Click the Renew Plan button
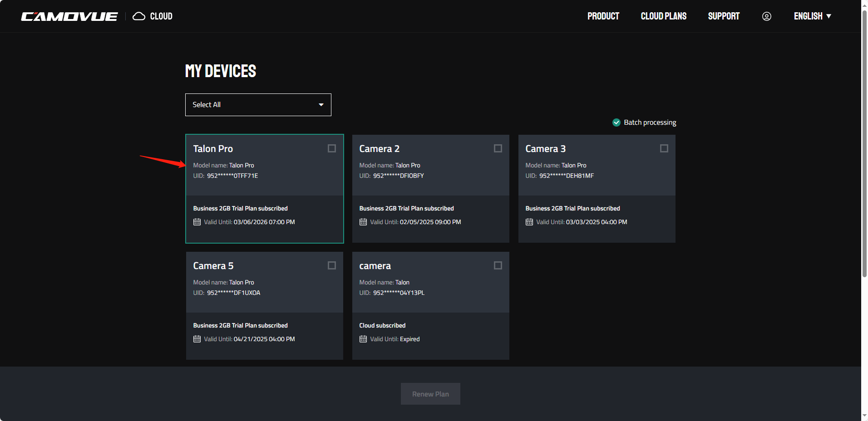Viewport: 868px width, 421px height. [x=430, y=394]
